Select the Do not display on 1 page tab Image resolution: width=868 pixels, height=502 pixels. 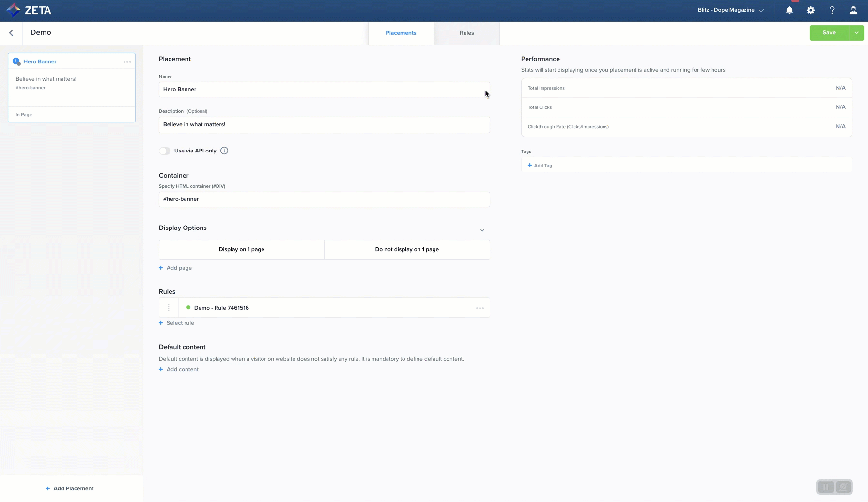coord(407,250)
